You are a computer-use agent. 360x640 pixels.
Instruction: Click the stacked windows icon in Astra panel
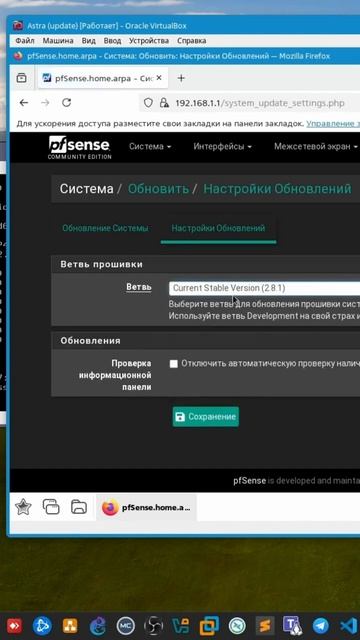pyautogui.click(x=51, y=507)
